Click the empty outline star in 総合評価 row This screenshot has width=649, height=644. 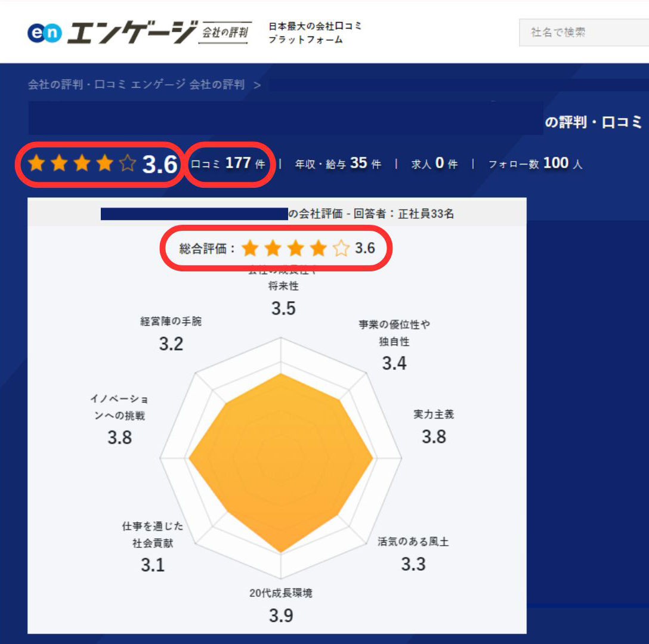[341, 249]
